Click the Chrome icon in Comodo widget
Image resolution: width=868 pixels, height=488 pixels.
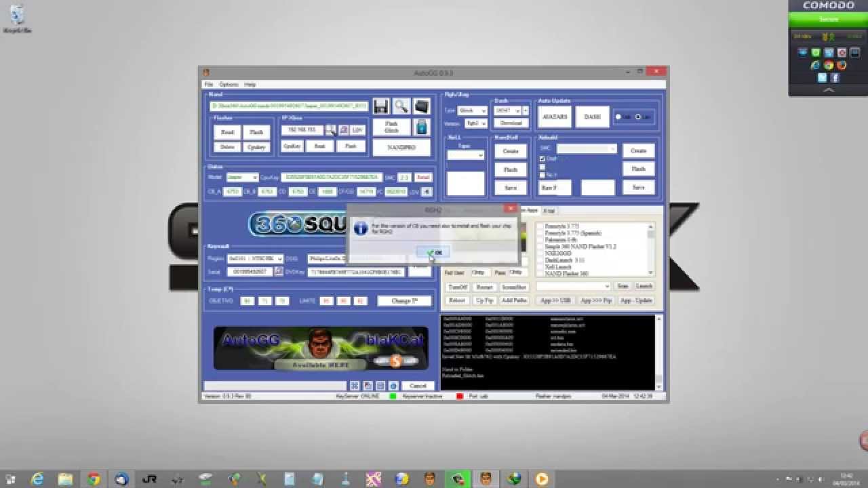tap(829, 65)
